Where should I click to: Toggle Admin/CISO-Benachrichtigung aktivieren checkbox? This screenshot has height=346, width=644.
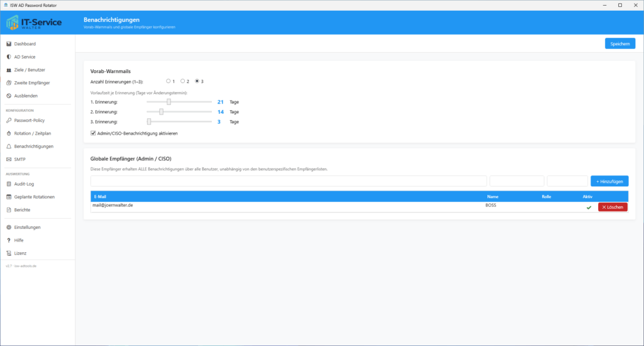(x=93, y=133)
